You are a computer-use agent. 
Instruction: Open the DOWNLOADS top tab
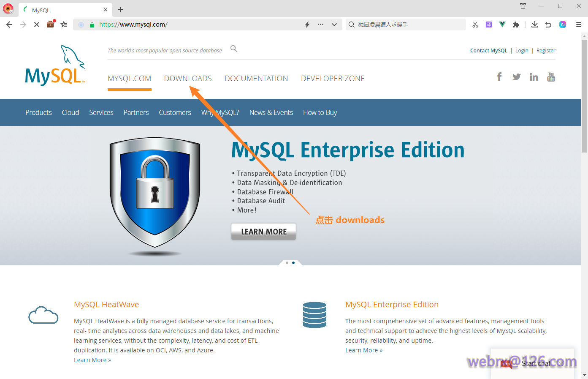(188, 79)
